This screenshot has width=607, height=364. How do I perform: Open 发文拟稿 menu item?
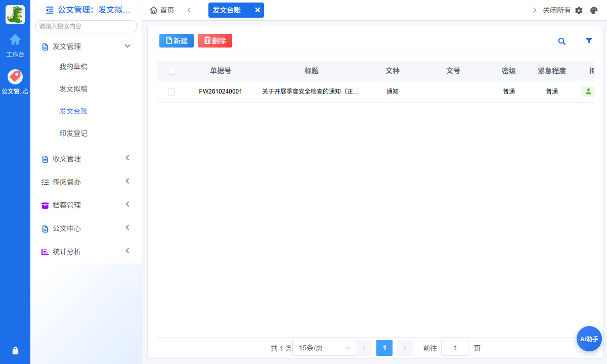[73, 89]
